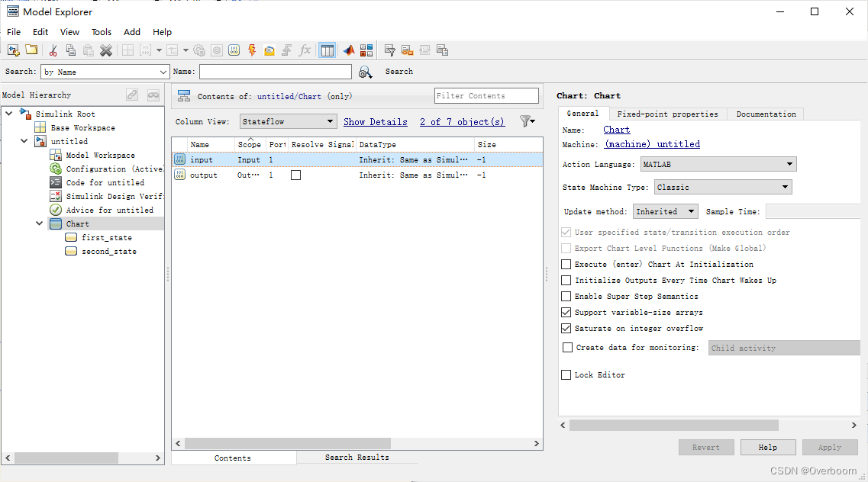Open the Search by Name dropdown
The height and width of the screenshot is (482, 868).
coord(105,72)
